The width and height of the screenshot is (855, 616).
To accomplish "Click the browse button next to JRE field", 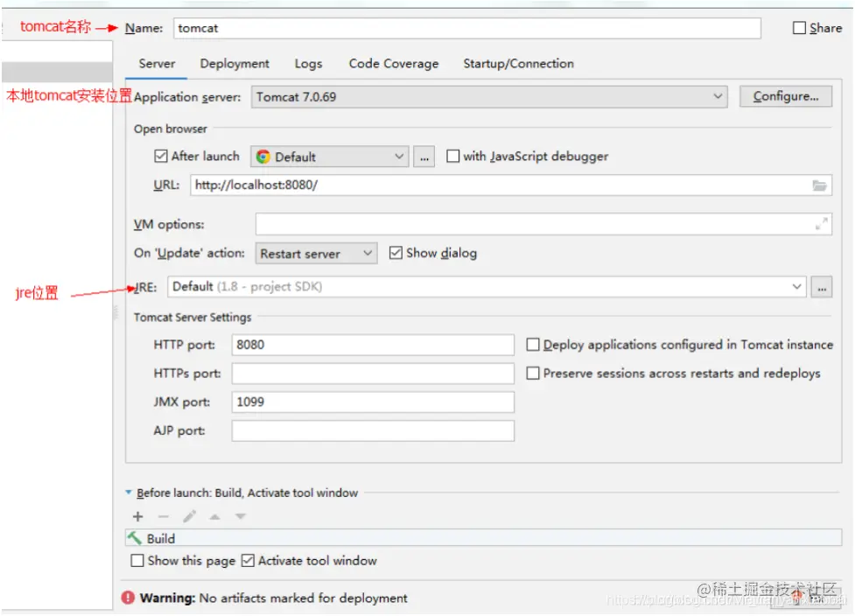I will coord(822,287).
